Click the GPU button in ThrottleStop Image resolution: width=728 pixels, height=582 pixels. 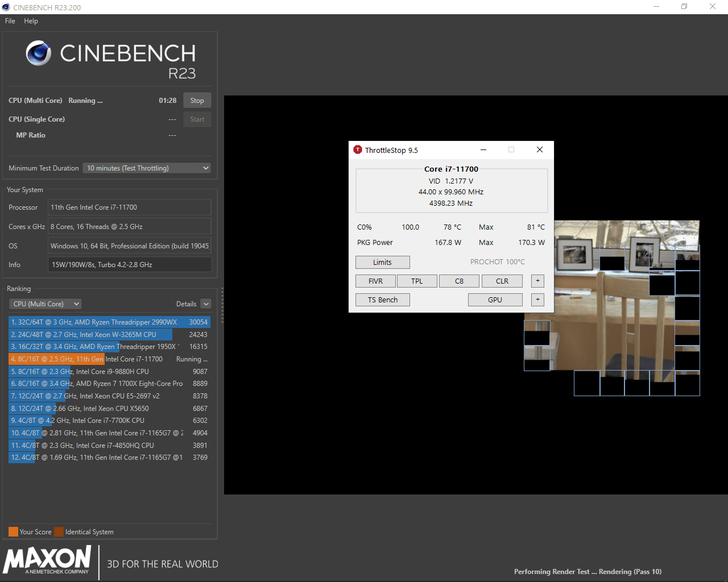[x=495, y=300]
